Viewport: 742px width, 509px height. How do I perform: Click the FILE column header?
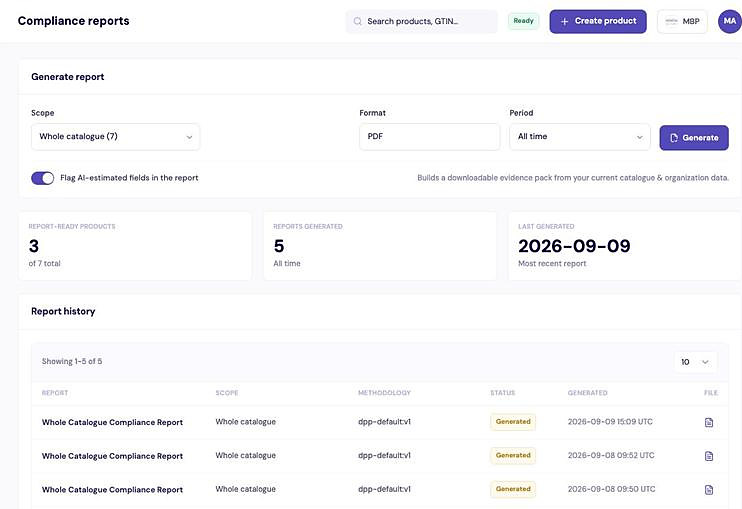tap(711, 393)
